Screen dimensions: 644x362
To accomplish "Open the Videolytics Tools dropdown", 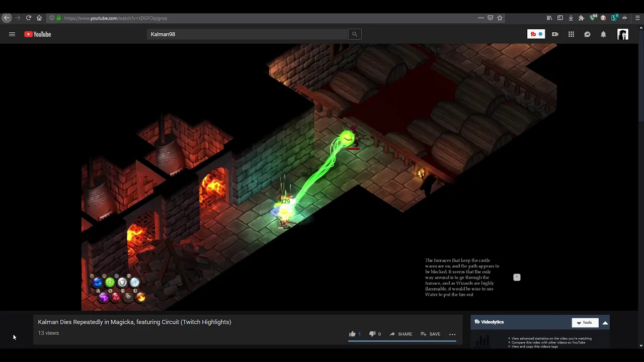I will [585, 323].
